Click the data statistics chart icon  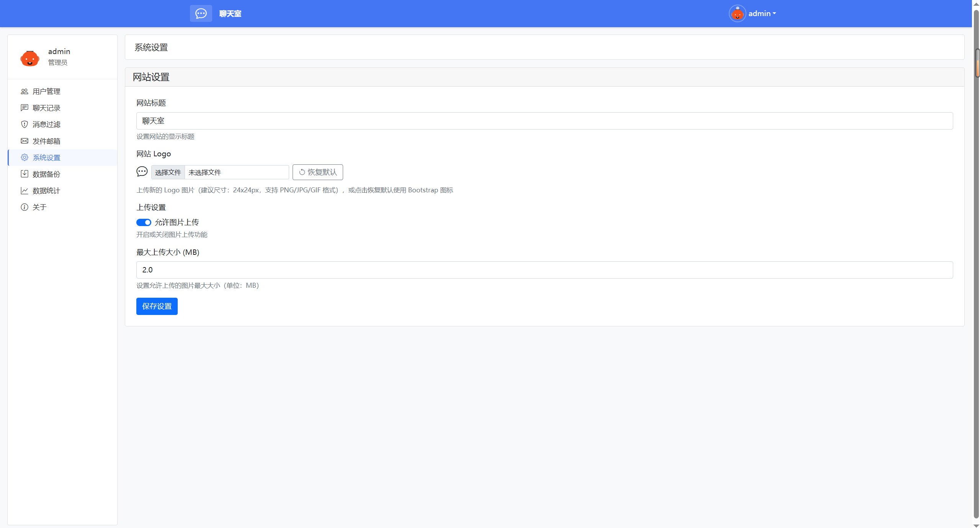point(25,190)
